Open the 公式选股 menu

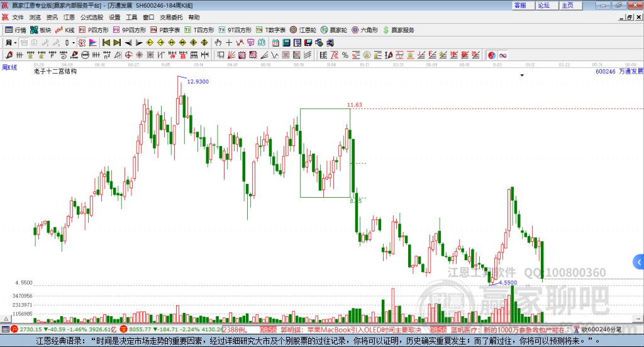point(92,17)
